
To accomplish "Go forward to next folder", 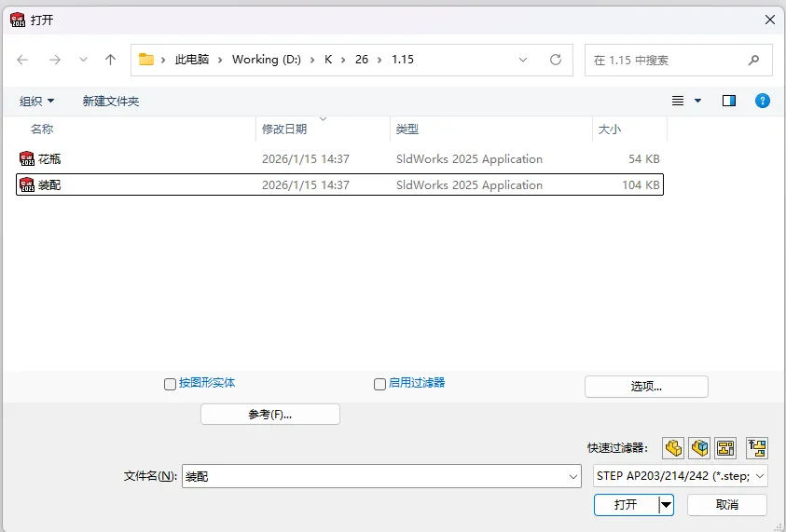I will (55, 61).
